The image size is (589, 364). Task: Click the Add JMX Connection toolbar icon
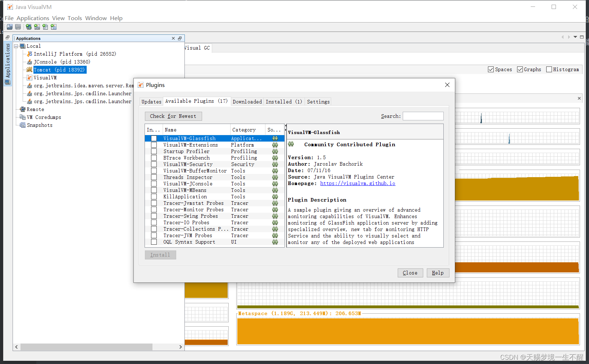click(37, 27)
